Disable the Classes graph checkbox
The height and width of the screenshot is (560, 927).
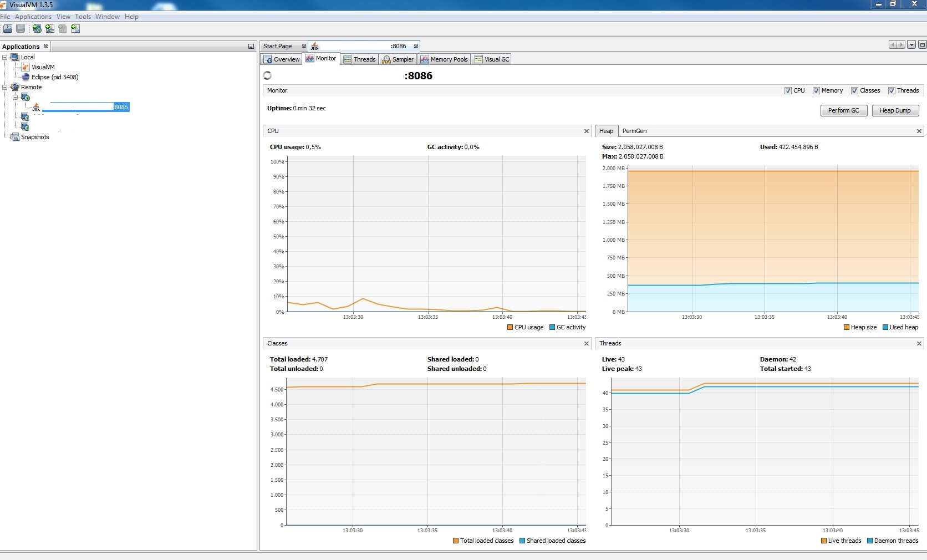coord(854,91)
